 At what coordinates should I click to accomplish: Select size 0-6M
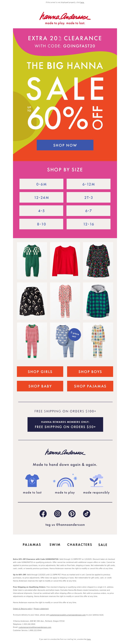click(x=41, y=184)
